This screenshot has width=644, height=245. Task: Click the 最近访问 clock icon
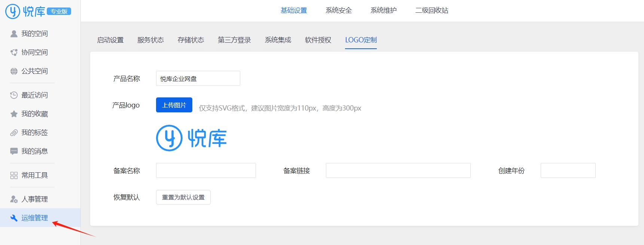(x=14, y=95)
